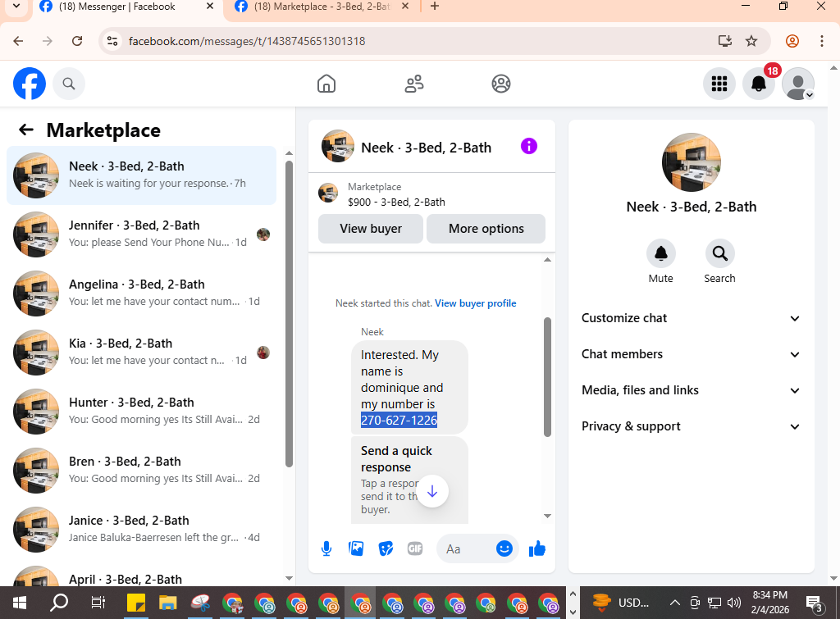Expand Media, files and links section
Image resolution: width=840 pixels, height=619 pixels.
(x=691, y=390)
